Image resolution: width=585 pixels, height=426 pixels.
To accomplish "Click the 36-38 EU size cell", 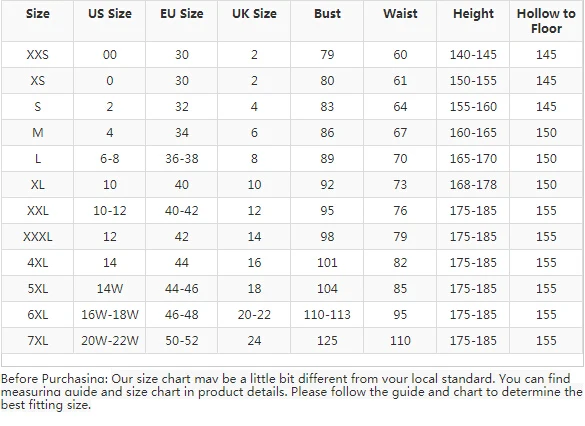I will coord(182,159).
